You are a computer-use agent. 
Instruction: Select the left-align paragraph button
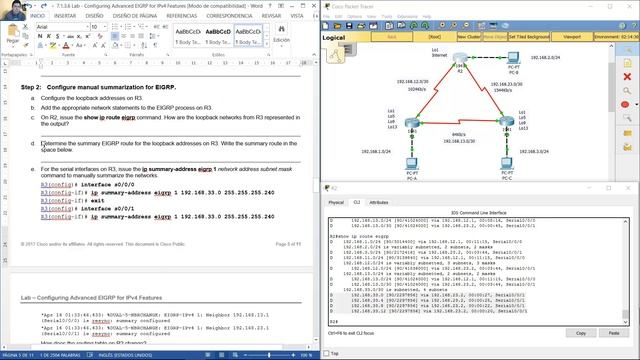(x=115, y=36)
